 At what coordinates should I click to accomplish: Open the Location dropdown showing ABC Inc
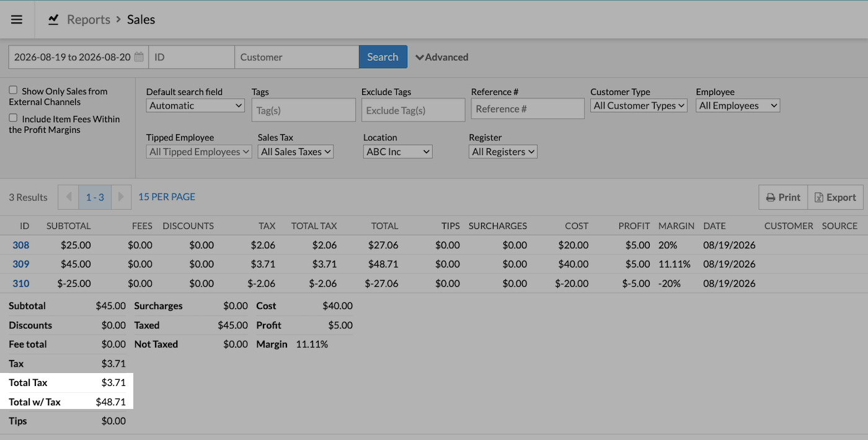[x=397, y=151]
